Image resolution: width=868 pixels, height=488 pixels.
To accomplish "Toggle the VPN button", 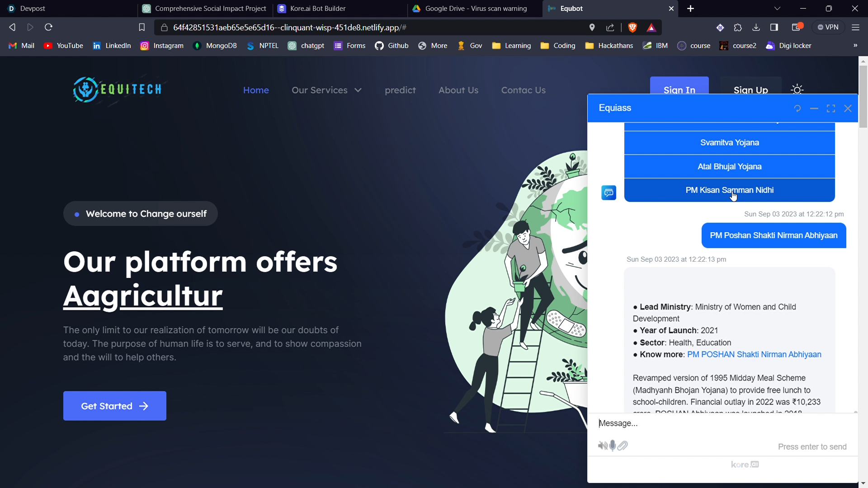I will click(828, 28).
